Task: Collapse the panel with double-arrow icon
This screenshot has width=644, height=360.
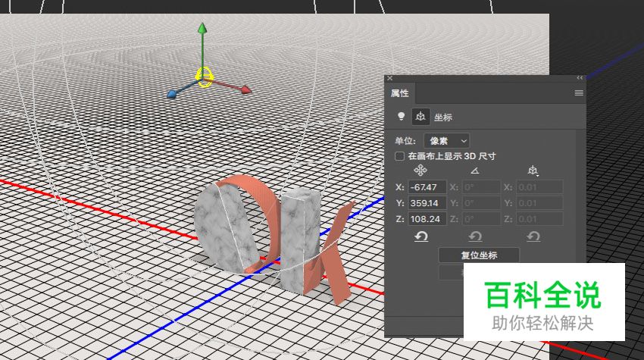Action: (580, 78)
